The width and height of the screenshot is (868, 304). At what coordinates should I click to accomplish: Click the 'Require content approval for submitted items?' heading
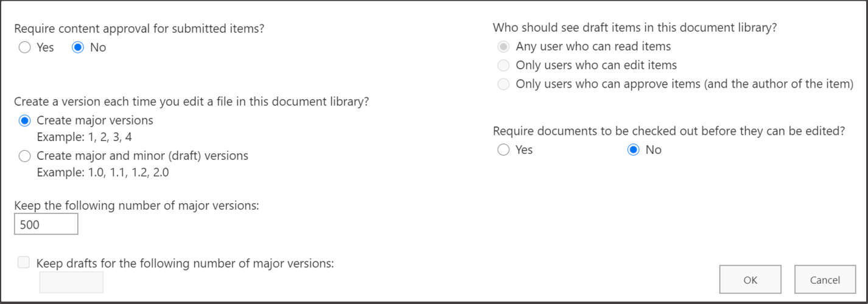(x=139, y=28)
